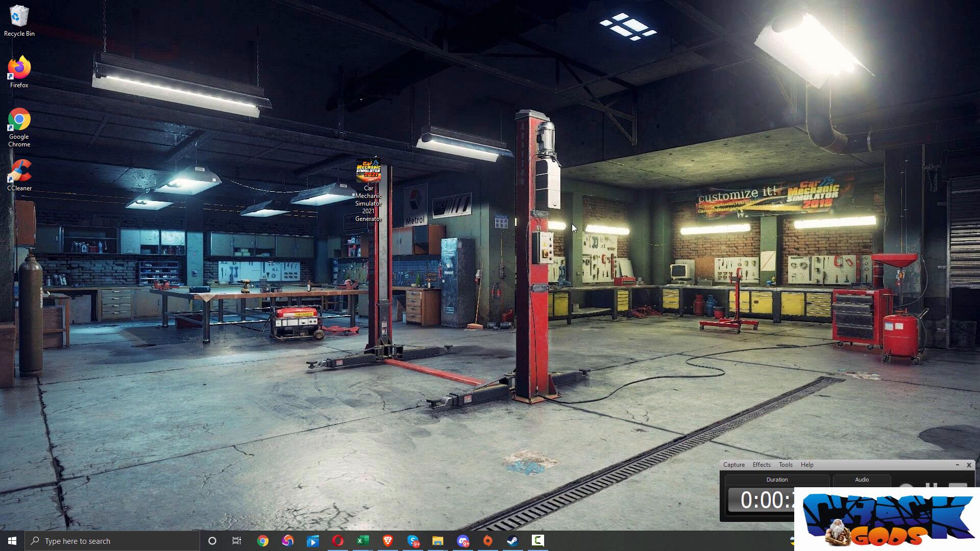The height and width of the screenshot is (551, 980).
Task: Open the Capture menu in recorder
Action: (x=733, y=465)
